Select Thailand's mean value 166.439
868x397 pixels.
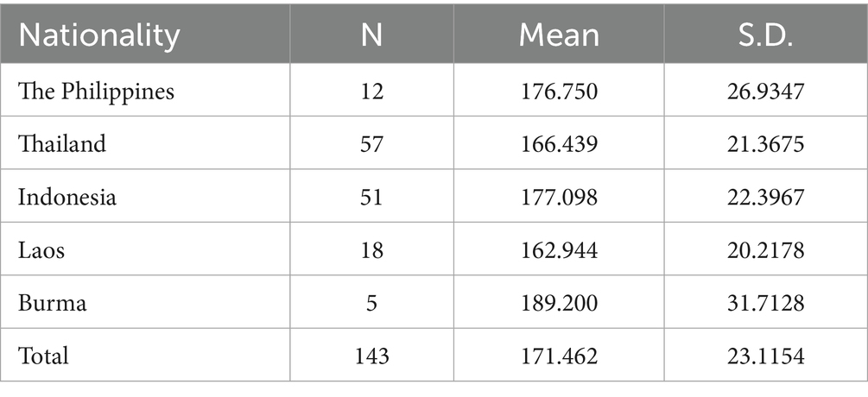pos(559,143)
